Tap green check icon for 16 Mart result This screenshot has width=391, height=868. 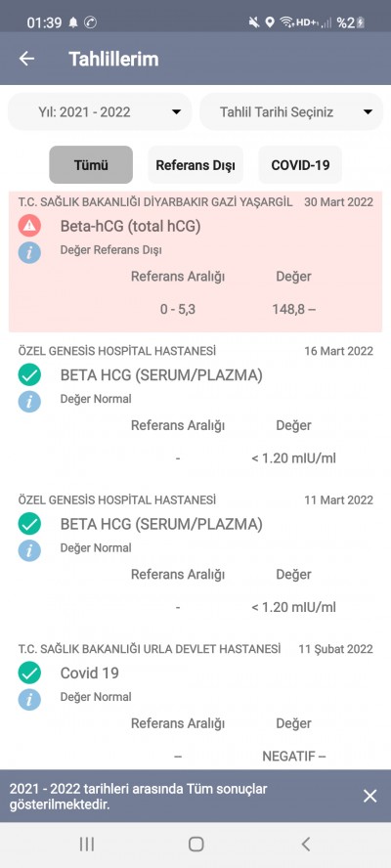point(29,375)
